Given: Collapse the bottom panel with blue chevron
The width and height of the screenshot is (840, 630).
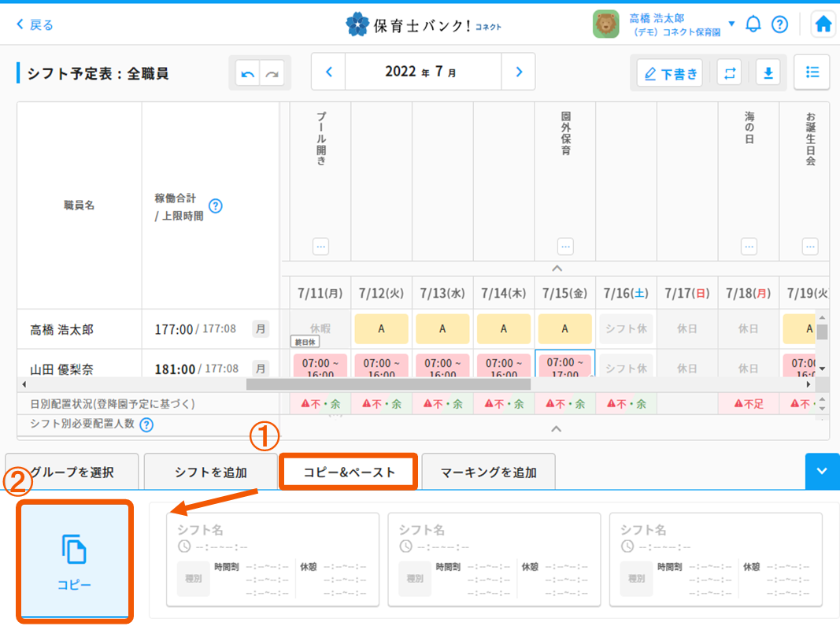Looking at the screenshot, I should tap(822, 471).
